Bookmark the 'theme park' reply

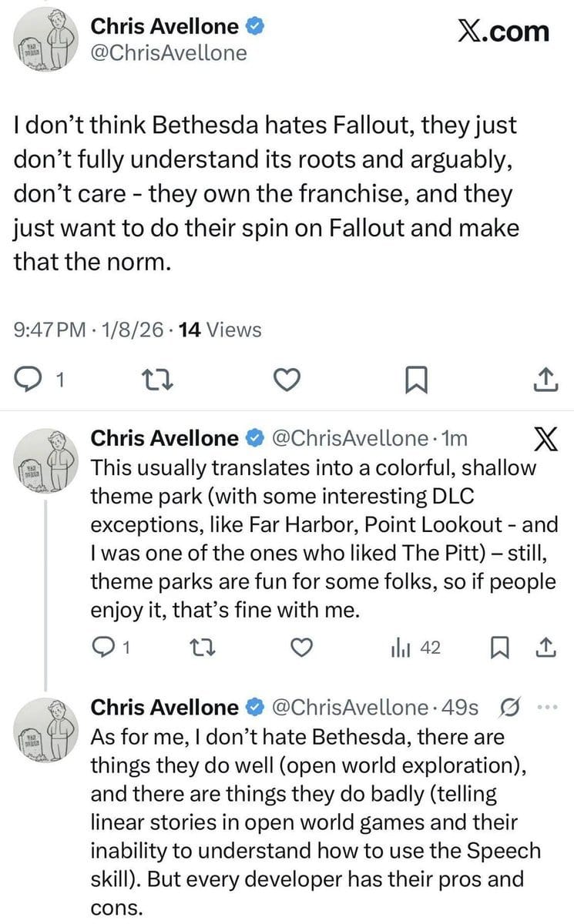(x=502, y=648)
